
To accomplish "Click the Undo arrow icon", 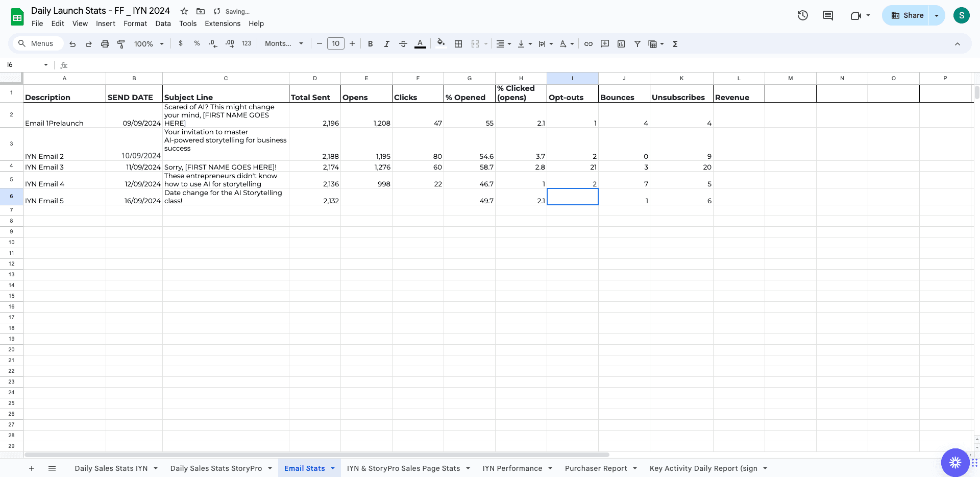I will click(72, 44).
